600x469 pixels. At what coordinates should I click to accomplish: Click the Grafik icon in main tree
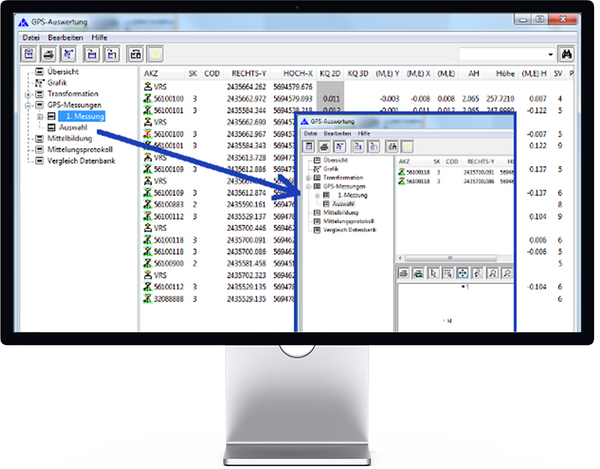pos(40,83)
